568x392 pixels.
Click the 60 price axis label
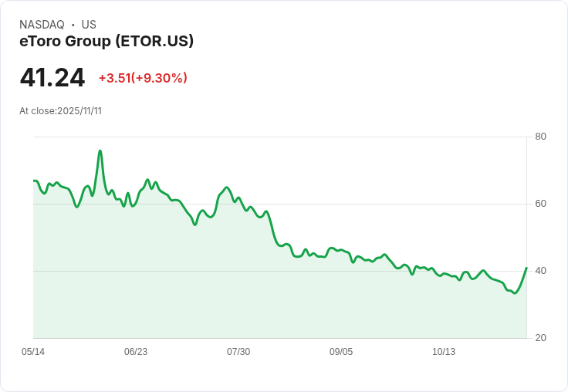[540, 204]
